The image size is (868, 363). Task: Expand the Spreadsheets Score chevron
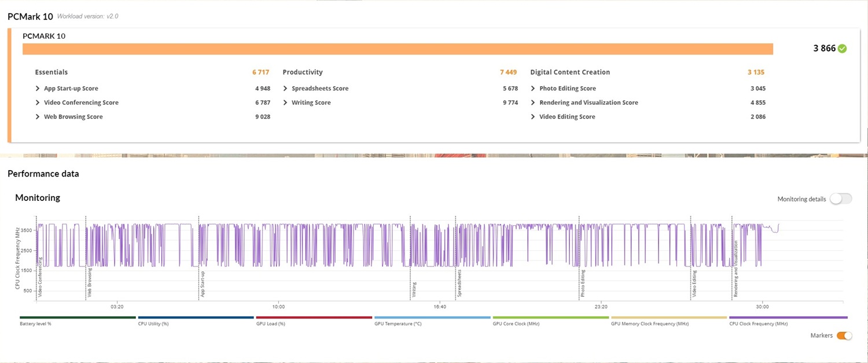tap(286, 89)
